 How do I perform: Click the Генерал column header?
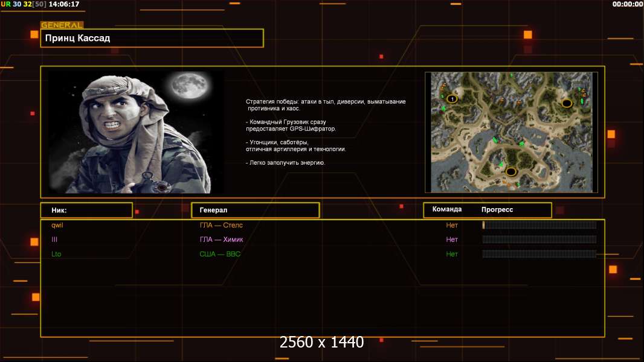pyautogui.click(x=256, y=210)
